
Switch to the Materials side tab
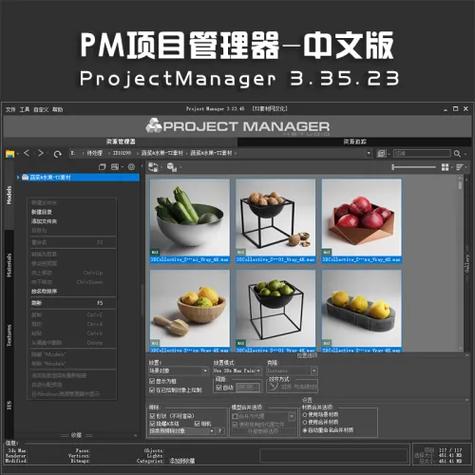pyautogui.click(x=9, y=265)
